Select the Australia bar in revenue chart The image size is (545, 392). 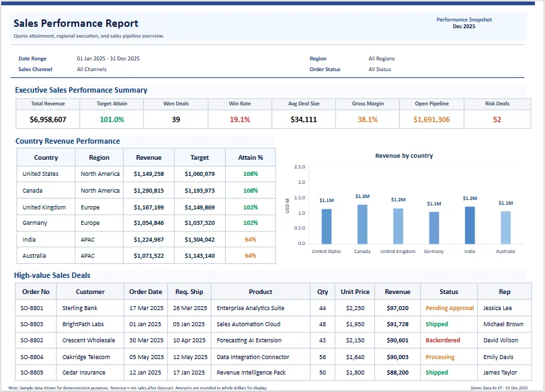tap(505, 228)
